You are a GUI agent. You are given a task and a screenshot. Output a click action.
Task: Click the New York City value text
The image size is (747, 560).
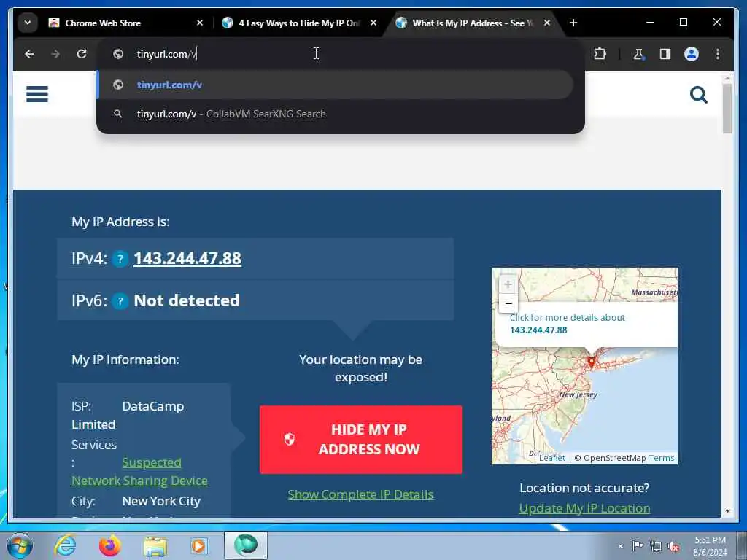[161, 502]
